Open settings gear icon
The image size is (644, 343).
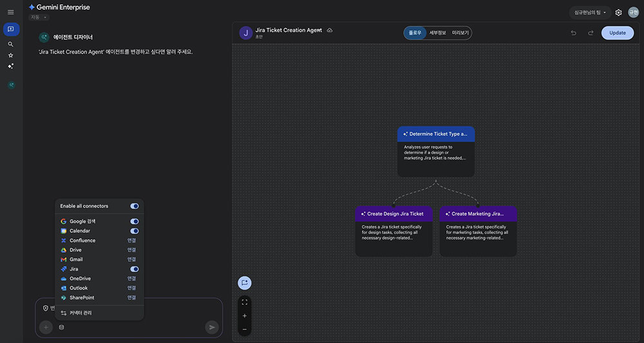[x=618, y=12]
